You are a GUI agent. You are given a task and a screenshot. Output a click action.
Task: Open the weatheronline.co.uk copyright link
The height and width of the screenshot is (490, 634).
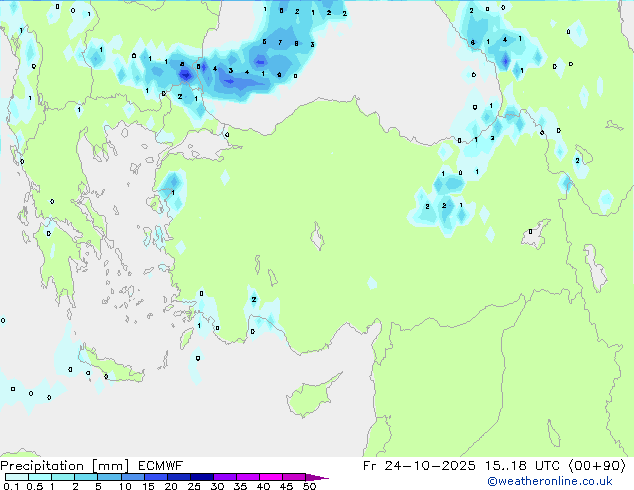[550, 481]
